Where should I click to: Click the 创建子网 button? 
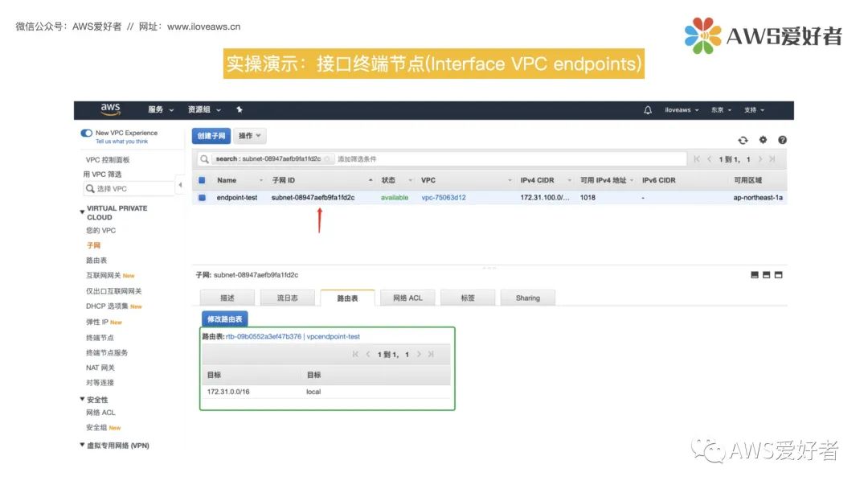pyautogui.click(x=211, y=136)
